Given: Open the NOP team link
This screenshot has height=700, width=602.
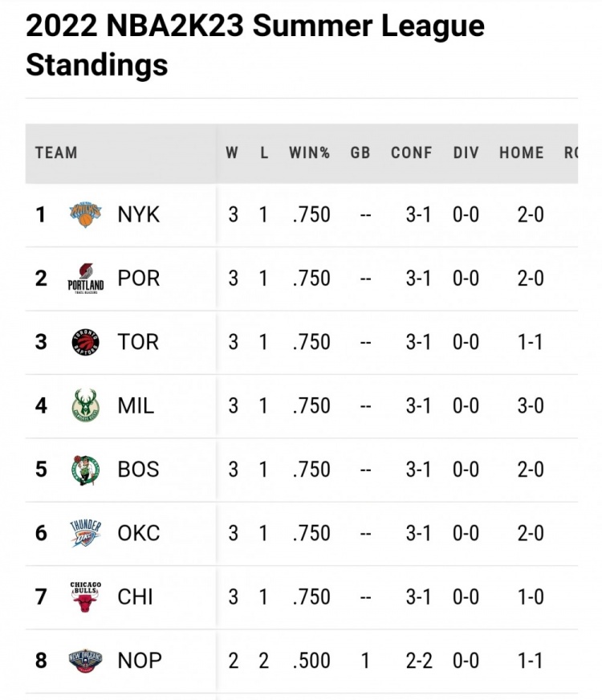Looking at the screenshot, I should [140, 661].
